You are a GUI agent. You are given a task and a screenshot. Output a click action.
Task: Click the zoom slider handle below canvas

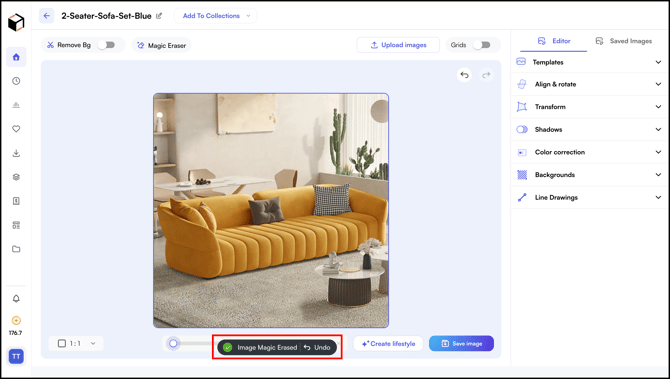pos(173,343)
